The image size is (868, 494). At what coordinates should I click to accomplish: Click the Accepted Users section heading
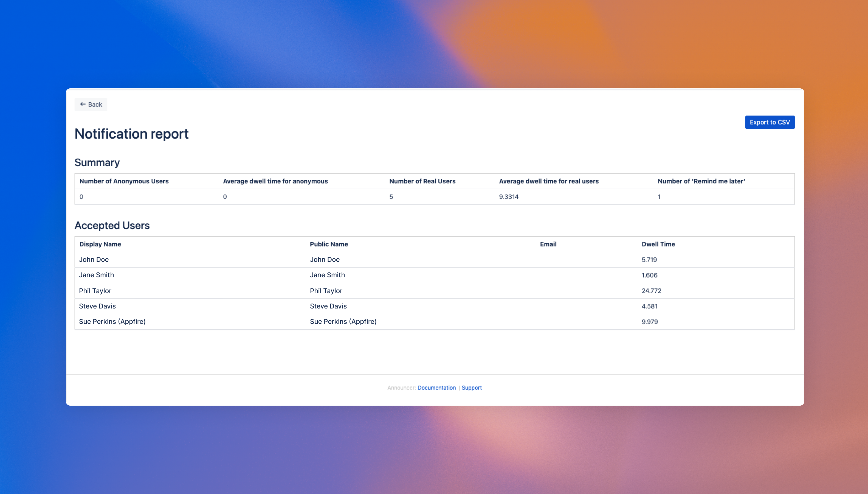(x=112, y=225)
